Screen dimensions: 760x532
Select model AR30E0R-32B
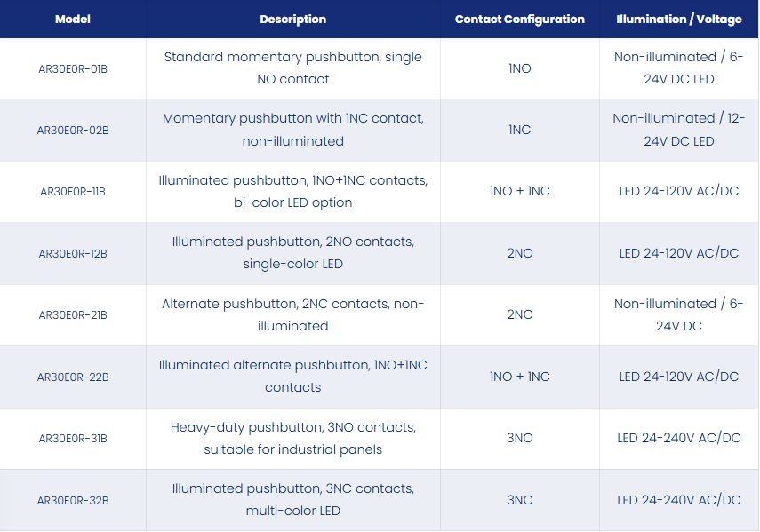coord(73,501)
